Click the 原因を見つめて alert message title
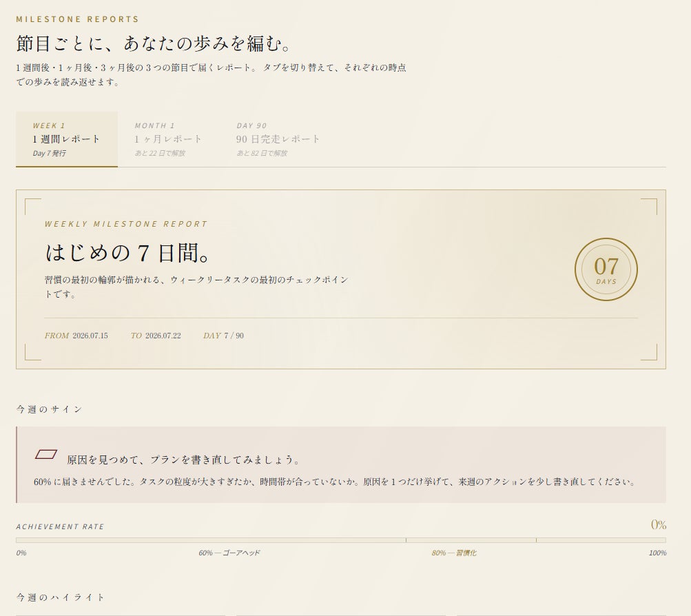The image size is (691, 616). [184, 460]
